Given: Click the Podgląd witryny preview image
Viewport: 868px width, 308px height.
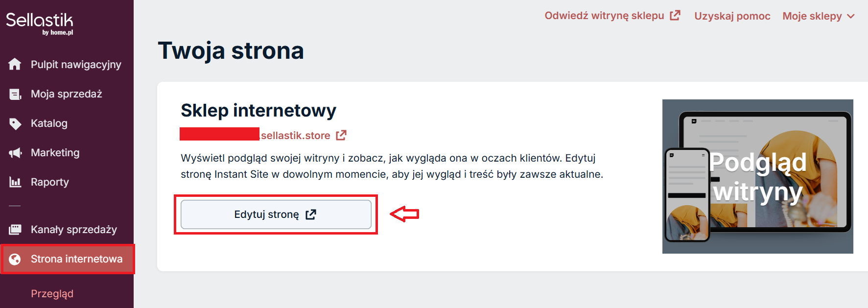Looking at the screenshot, I should point(757,176).
